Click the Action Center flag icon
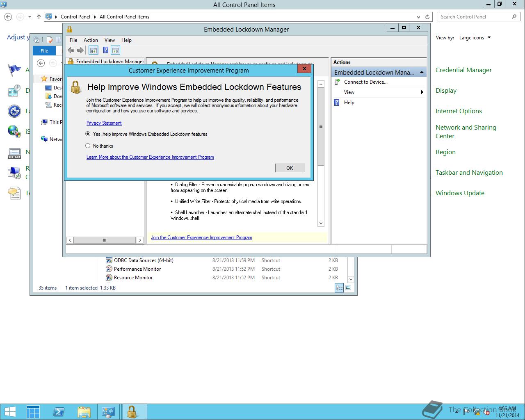Image resolution: width=525 pixels, height=420 pixels. [14, 70]
